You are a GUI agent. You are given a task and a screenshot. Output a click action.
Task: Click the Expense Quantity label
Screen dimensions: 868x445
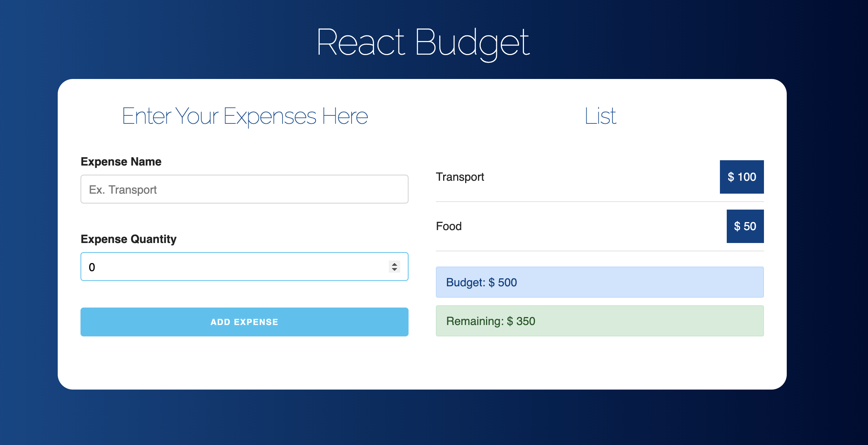click(129, 239)
